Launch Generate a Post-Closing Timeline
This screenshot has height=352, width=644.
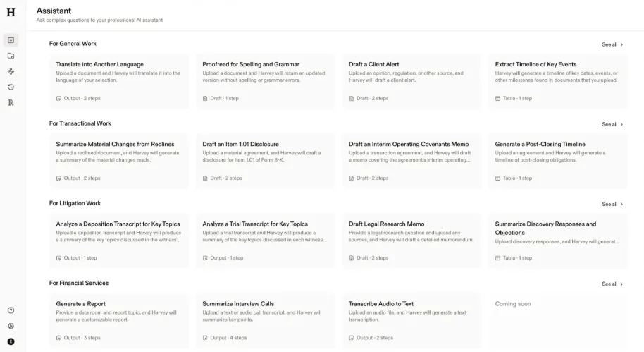558,162
